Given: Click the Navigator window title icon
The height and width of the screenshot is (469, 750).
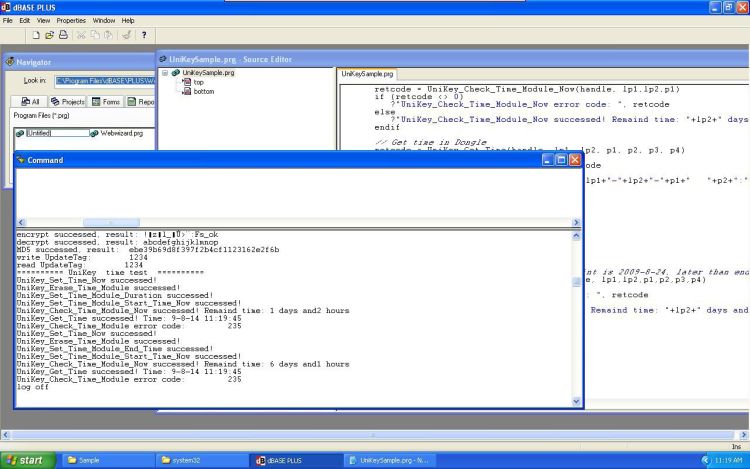Looking at the screenshot, I should click(10, 62).
